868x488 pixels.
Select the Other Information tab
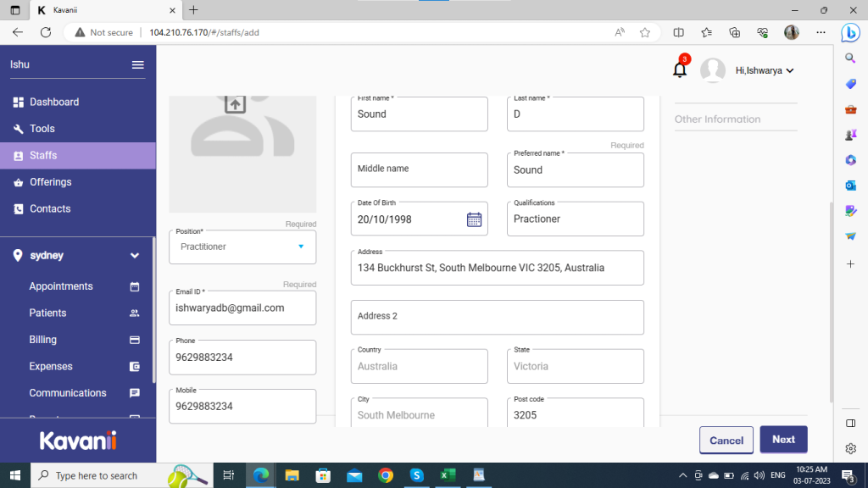(717, 119)
